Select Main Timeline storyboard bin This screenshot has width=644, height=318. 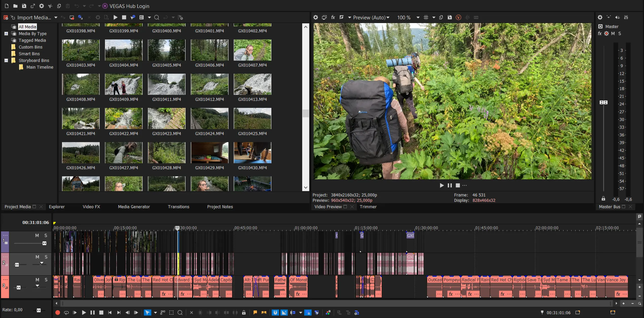[39, 67]
